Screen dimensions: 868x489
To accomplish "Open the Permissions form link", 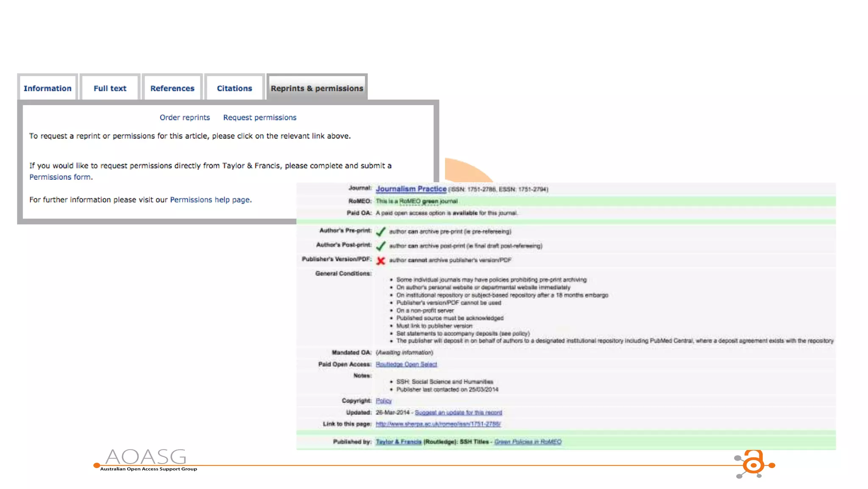I will point(60,177).
